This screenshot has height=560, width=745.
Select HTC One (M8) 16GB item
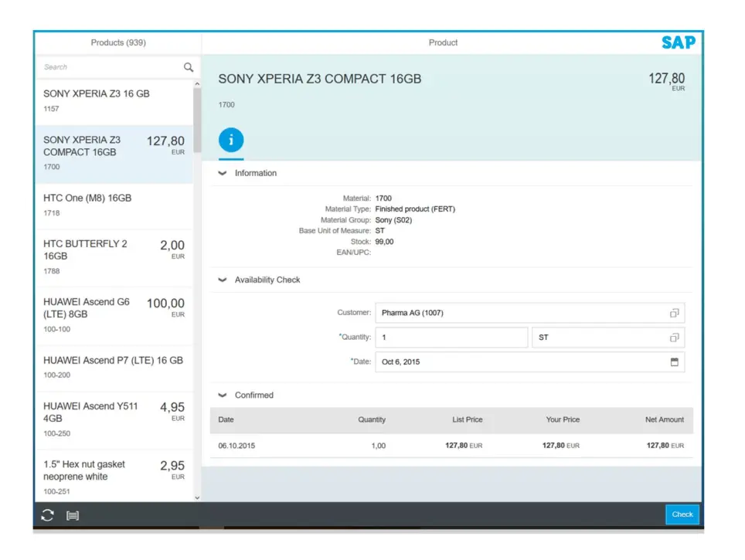[x=114, y=206]
